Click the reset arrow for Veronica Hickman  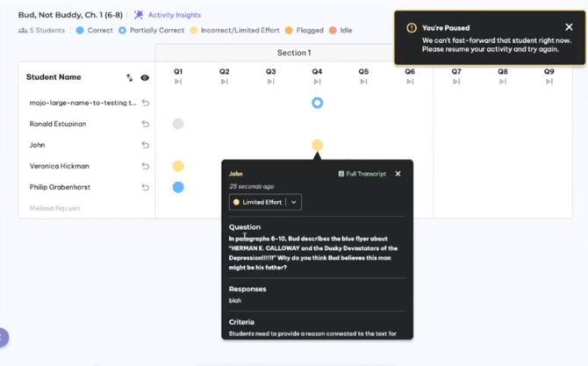146,166
